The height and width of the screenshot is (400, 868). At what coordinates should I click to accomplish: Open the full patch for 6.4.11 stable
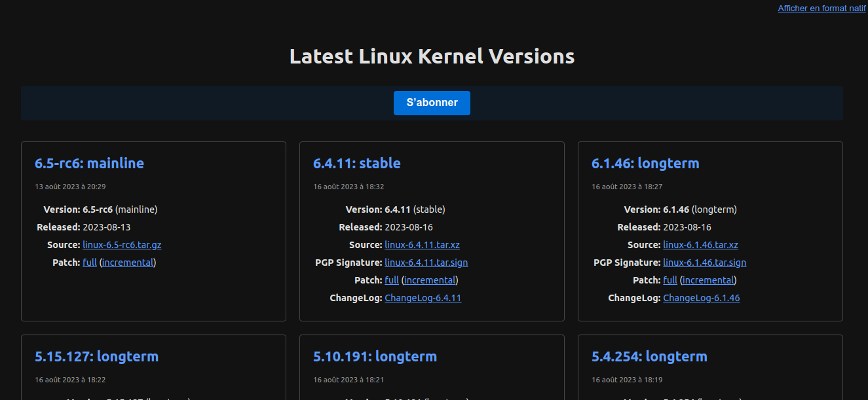click(392, 280)
